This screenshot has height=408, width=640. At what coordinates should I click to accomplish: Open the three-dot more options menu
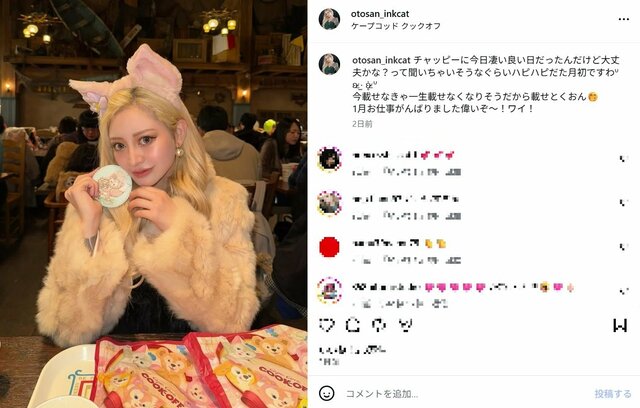click(623, 19)
